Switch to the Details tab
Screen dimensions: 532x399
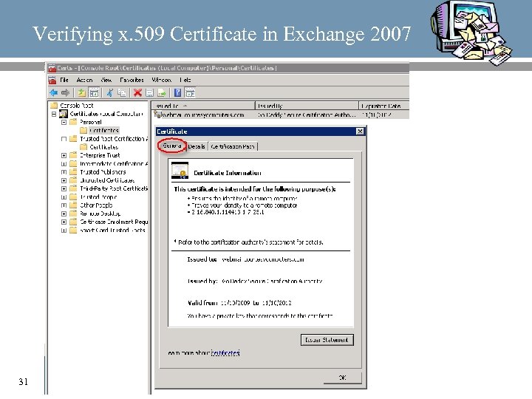pyautogui.click(x=197, y=146)
